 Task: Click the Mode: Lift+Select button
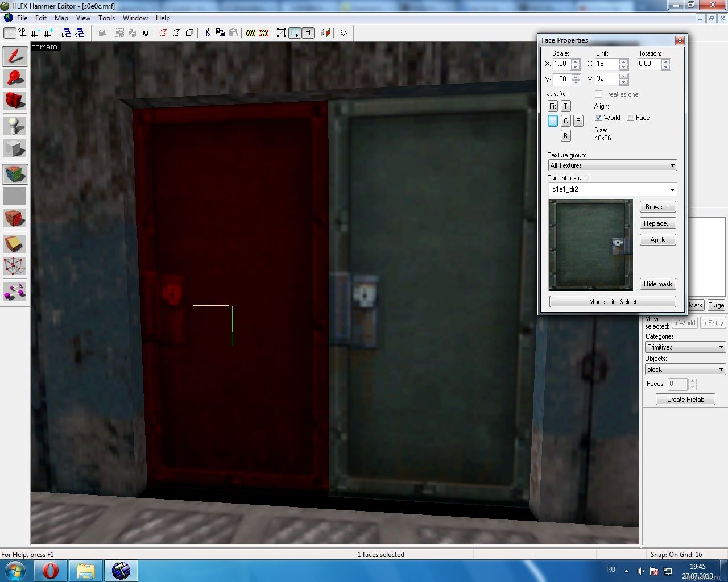(613, 302)
